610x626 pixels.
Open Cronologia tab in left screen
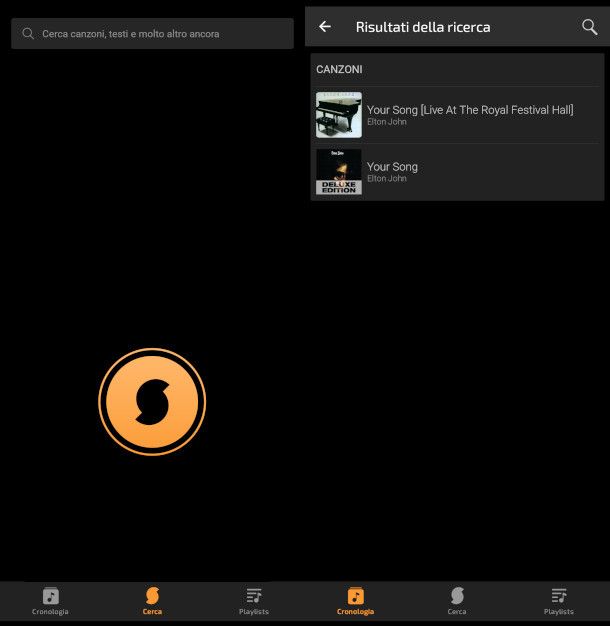(x=50, y=601)
